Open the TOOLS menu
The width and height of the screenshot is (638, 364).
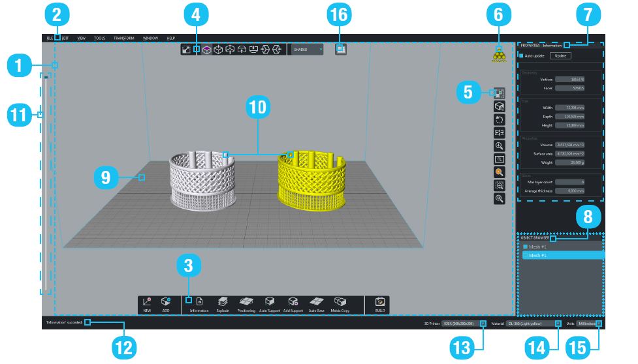coord(99,38)
